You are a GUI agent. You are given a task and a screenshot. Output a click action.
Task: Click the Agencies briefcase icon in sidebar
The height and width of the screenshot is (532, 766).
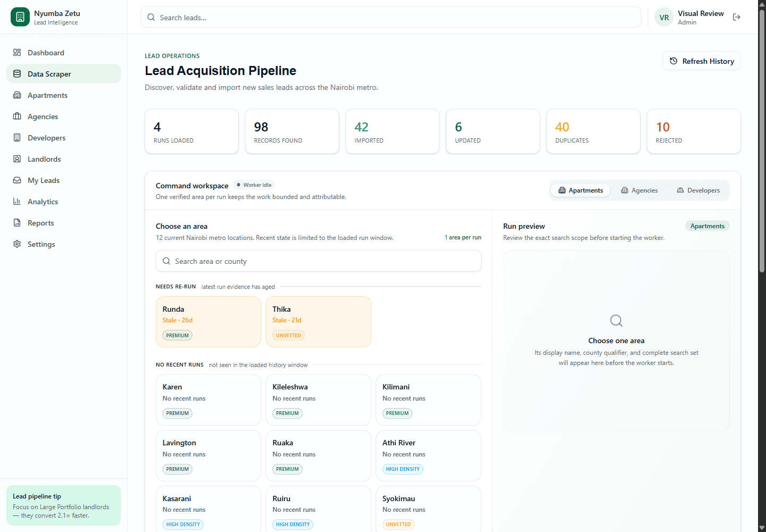pos(17,117)
